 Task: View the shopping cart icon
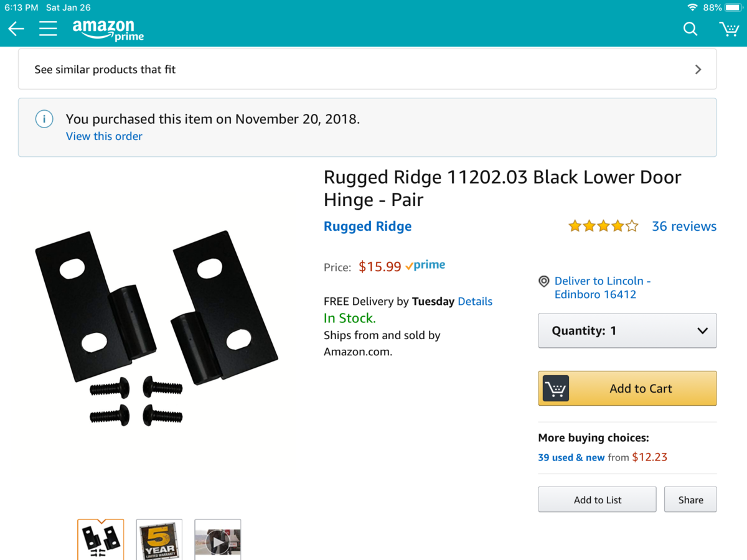pyautogui.click(x=728, y=29)
